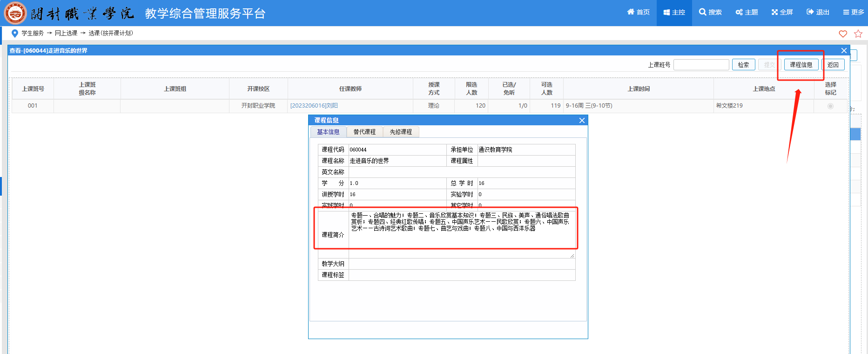Screen dimensions: 868x354
Task: Click the red heart favorite icon
Action: 843,34
